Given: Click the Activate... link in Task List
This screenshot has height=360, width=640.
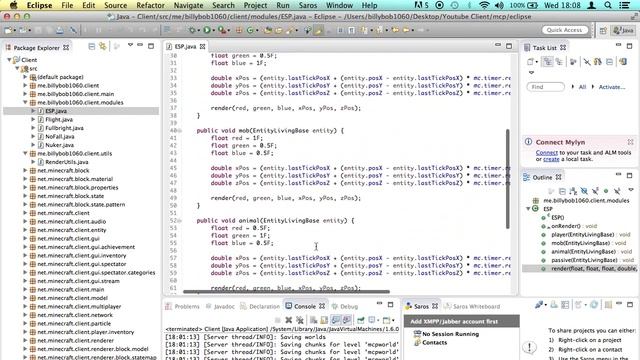Looking at the screenshot, I should click(x=611, y=87).
